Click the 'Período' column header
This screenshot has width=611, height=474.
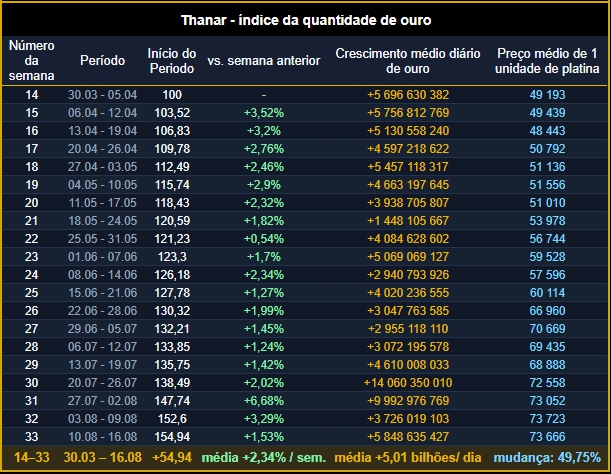tap(102, 60)
